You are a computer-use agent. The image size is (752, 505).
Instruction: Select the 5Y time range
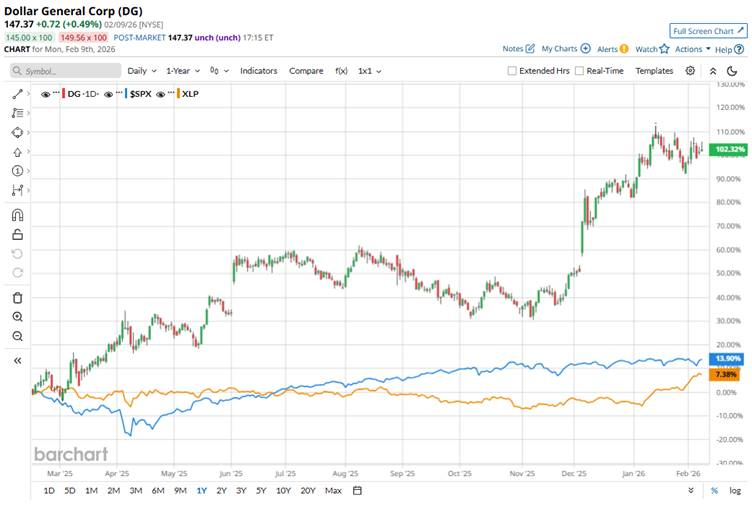(260, 490)
